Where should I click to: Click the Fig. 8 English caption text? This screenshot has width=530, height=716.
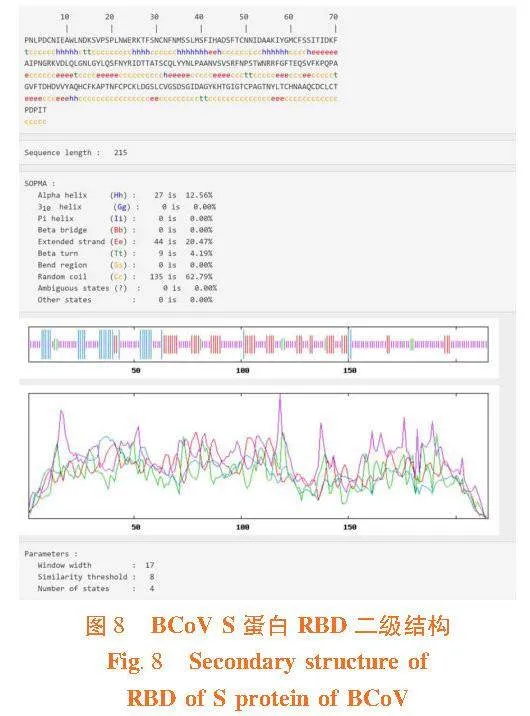(267, 679)
